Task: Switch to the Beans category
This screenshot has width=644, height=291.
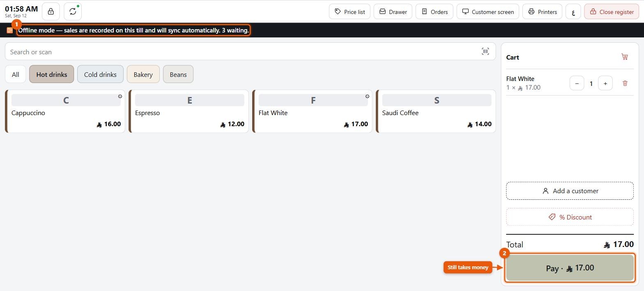Action: 178,74
